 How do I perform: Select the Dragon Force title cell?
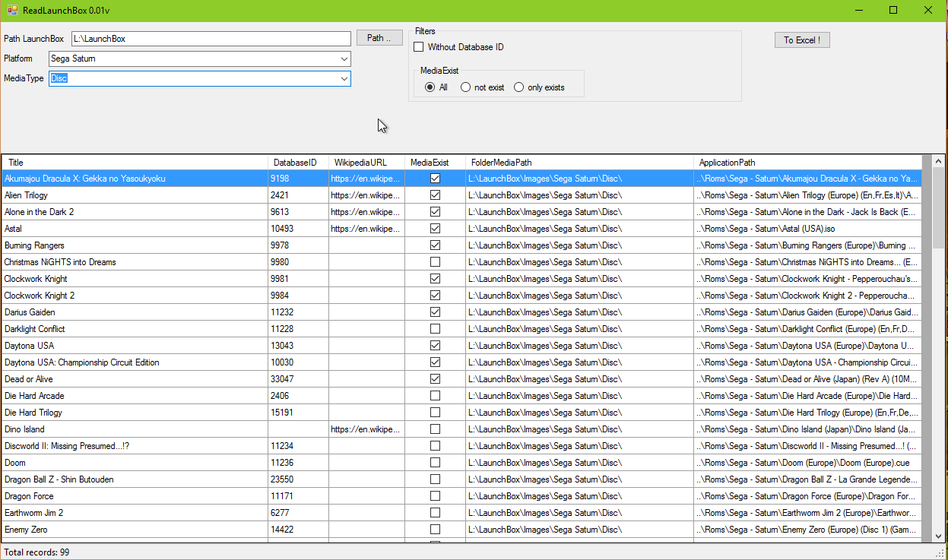[135, 496]
